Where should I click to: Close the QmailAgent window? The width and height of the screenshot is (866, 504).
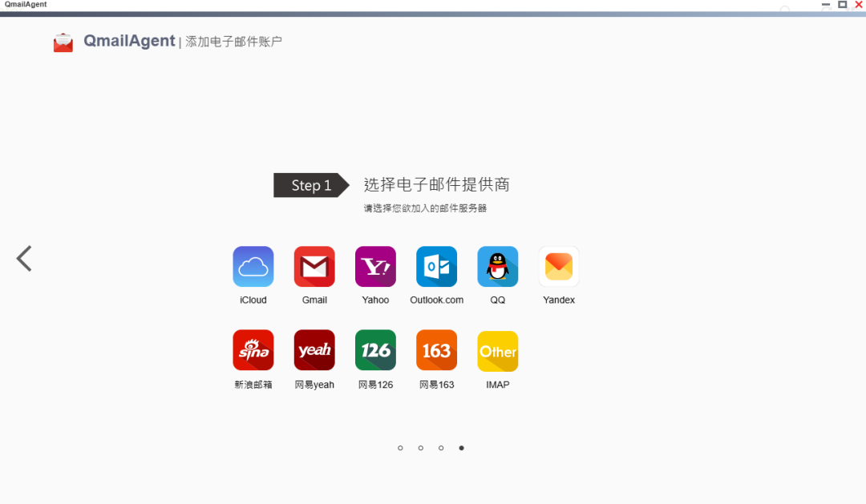(x=859, y=5)
